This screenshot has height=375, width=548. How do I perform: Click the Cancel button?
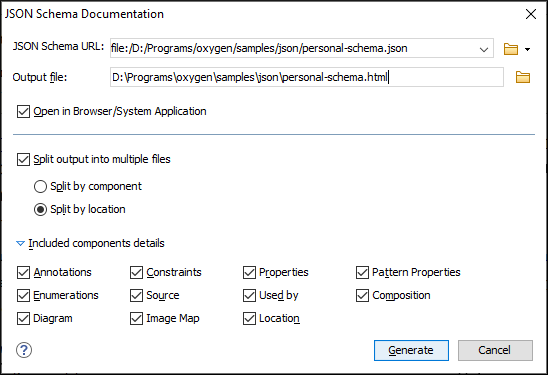495,350
